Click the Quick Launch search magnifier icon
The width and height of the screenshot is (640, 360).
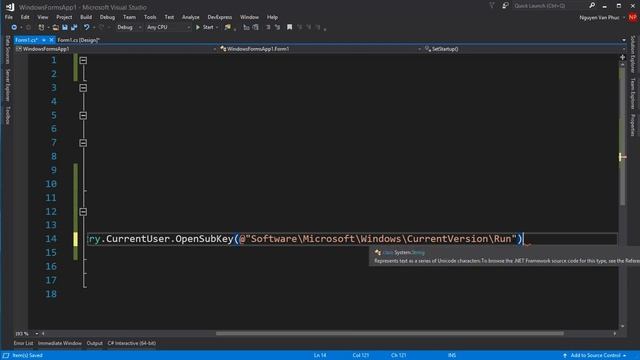[592, 5]
